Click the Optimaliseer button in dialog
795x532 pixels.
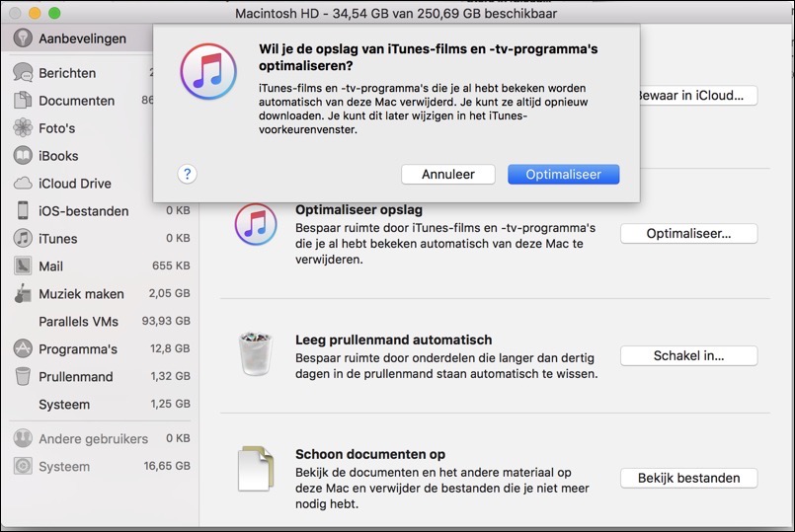pos(563,174)
